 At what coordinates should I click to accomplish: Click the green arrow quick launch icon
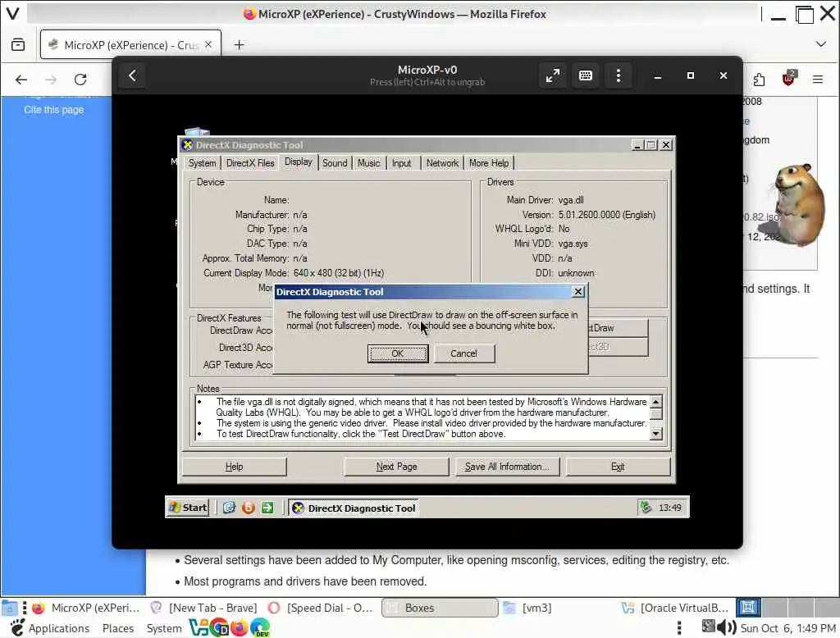pos(267,508)
